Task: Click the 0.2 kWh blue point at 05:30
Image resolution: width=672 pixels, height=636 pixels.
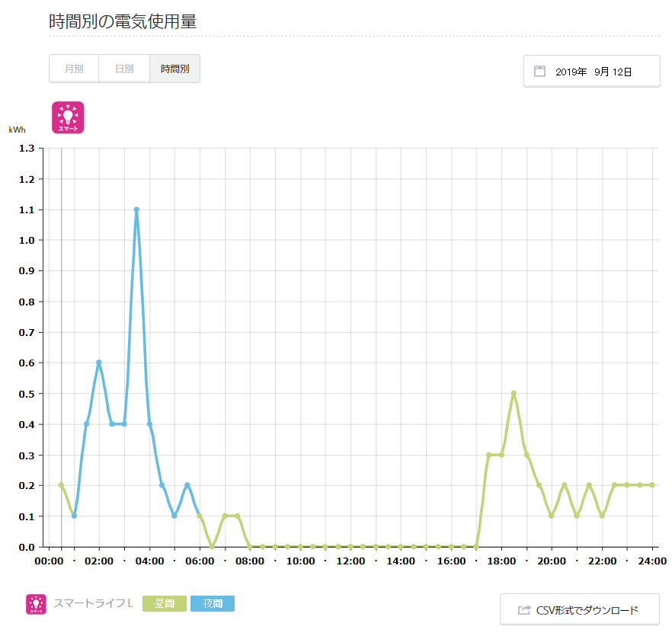Action: (x=187, y=485)
